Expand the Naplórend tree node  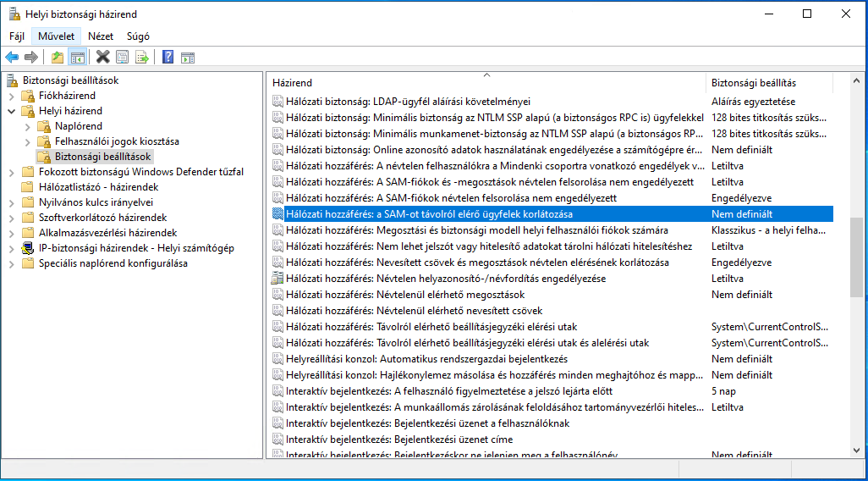coord(28,126)
